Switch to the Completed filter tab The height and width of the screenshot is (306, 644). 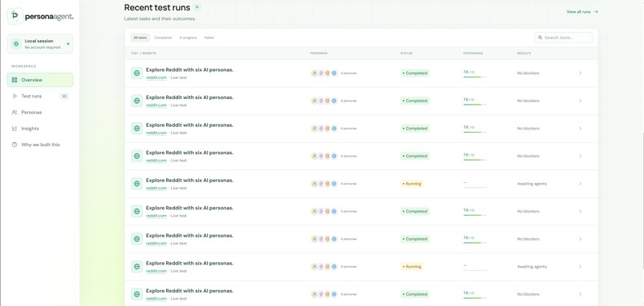163,38
